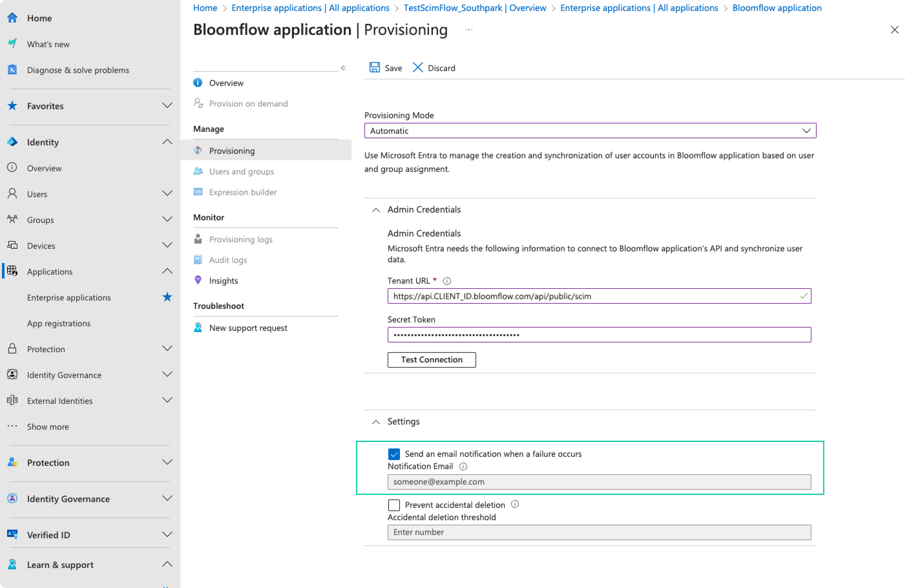Uncheck Send an email notification checkbox
The width and height of the screenshot is (909, 588).
[394, 454]
